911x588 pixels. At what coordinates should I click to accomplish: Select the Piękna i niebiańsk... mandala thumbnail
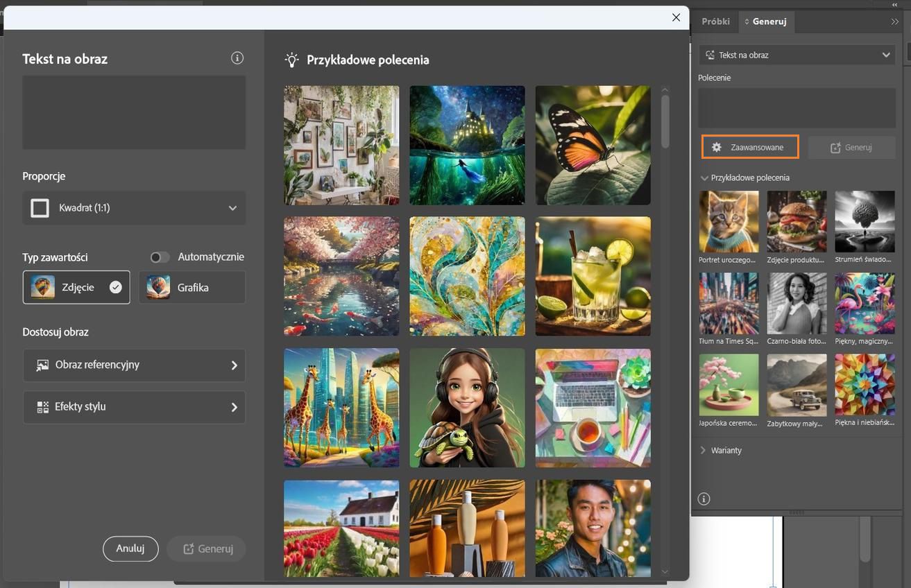(865, 385)
